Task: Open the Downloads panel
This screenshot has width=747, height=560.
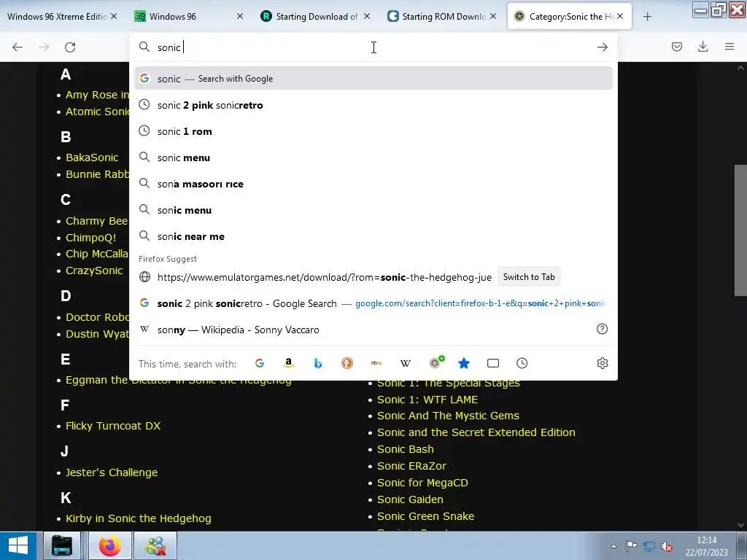Action: point(703,47)
